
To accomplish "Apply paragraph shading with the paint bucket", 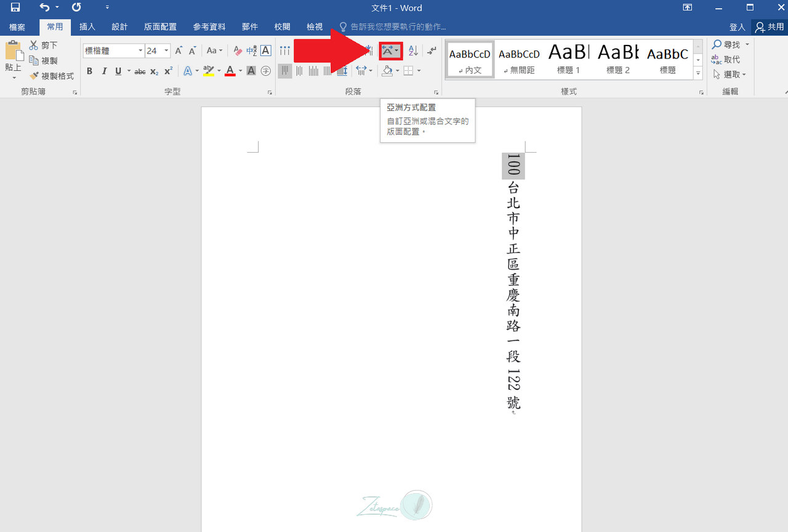I will click(387, 71).
